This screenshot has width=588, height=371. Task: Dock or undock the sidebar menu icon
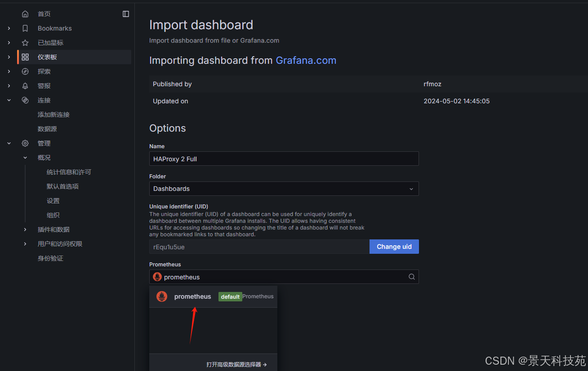pyautogui.click(x=126, y=14)
